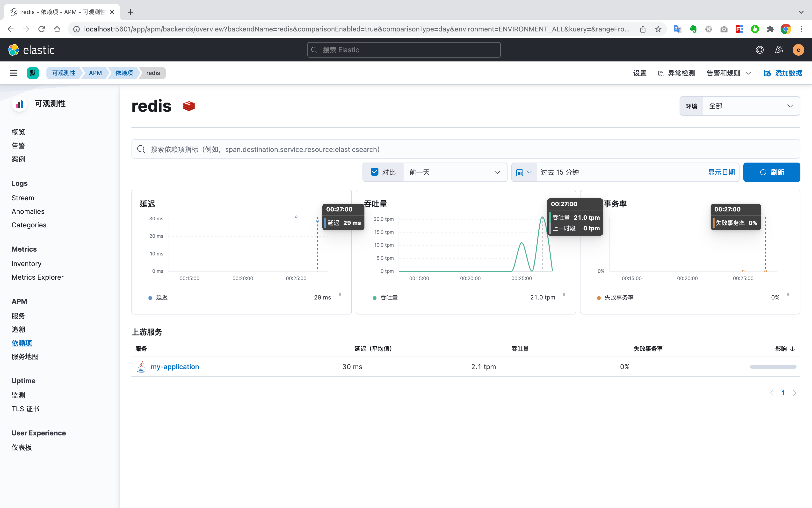The height and width of the screenshot is (508, 812).
Task: Open Google Translate extension icon
Action: (x=677, y=29)
